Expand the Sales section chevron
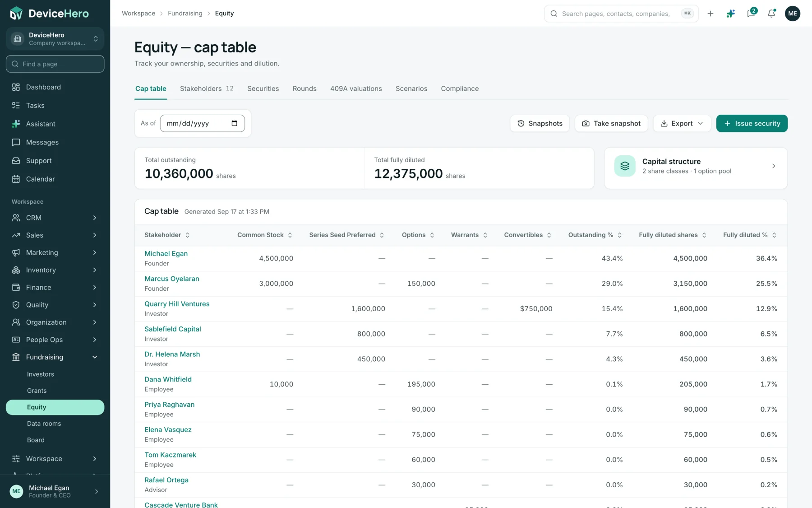Viewport: 812px width, 508px height. point(95,235)
